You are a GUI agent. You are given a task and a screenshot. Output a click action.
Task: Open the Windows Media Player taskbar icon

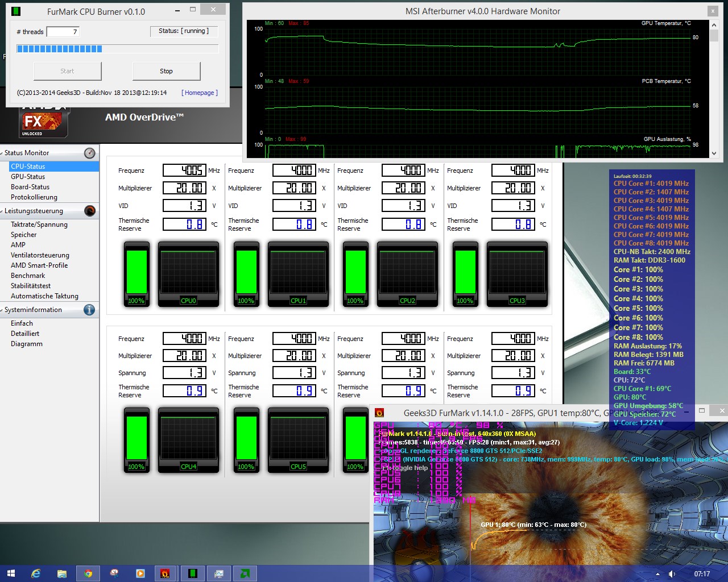[140, 573]
